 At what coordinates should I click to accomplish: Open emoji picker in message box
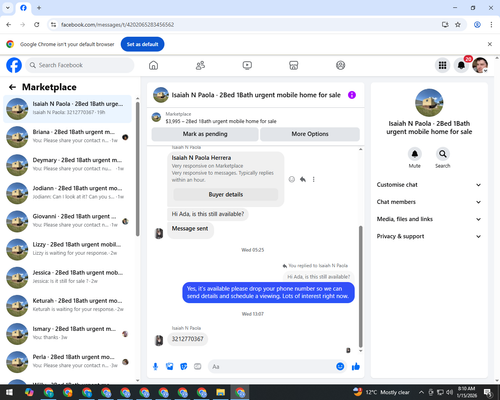pyautogui.click(x=340, y=367)
